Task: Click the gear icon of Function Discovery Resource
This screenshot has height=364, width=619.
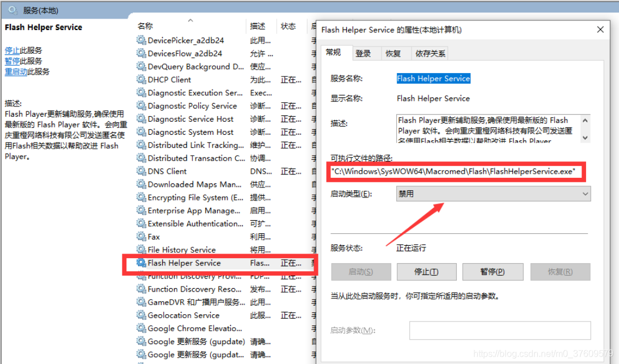Action: tap(141, 289)
